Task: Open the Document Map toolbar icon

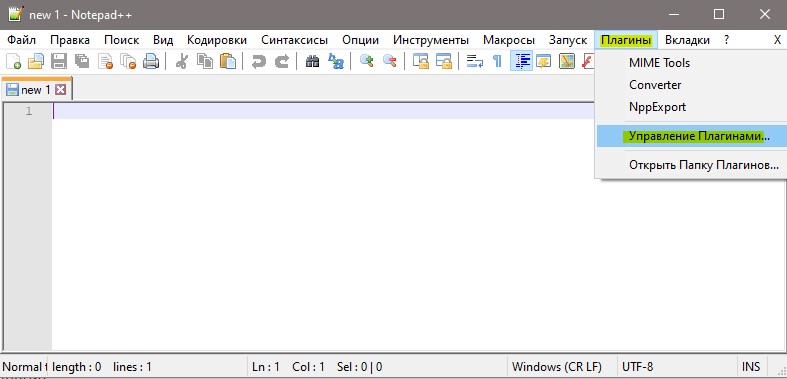Action: coord(567,61)
